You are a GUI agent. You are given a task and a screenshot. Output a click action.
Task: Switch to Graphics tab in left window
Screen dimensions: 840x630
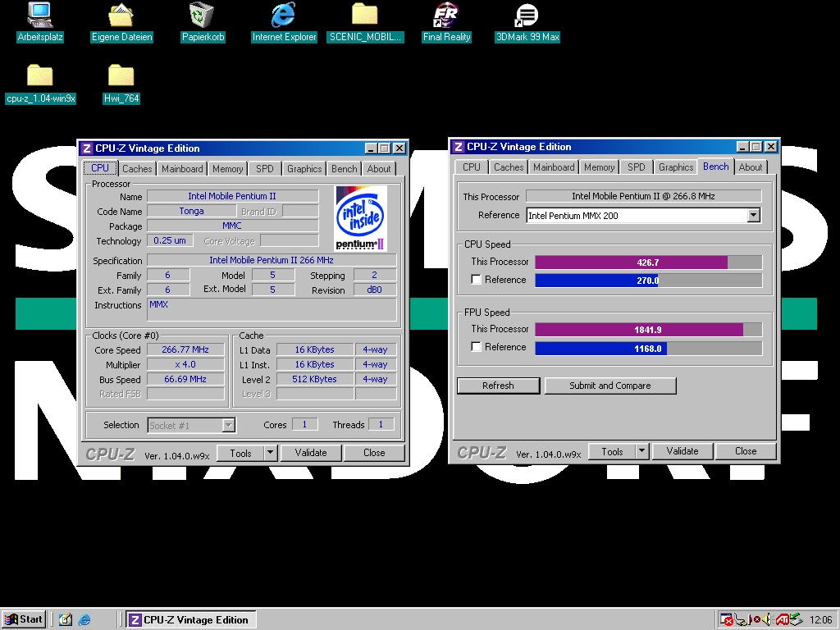coord(304,169)
